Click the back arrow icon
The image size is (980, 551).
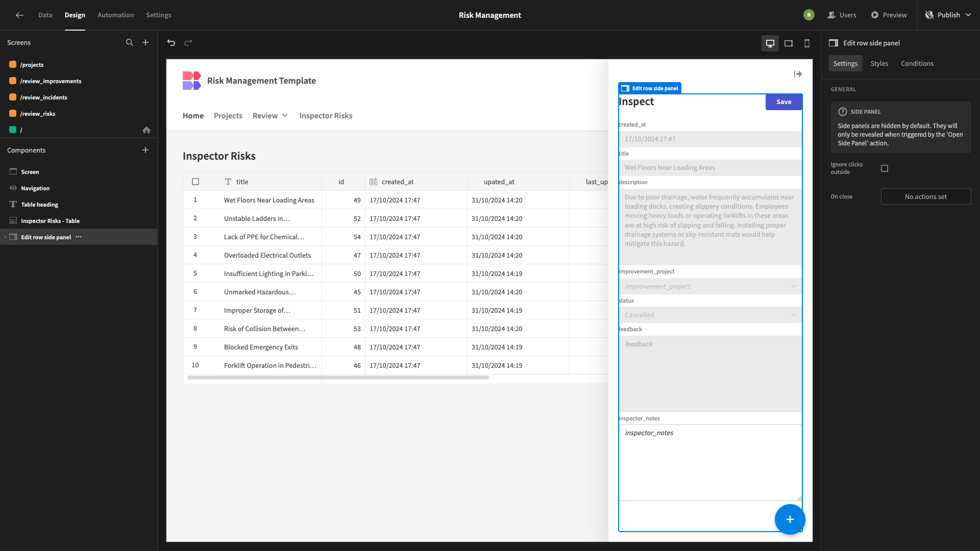[x=19, y=15]
